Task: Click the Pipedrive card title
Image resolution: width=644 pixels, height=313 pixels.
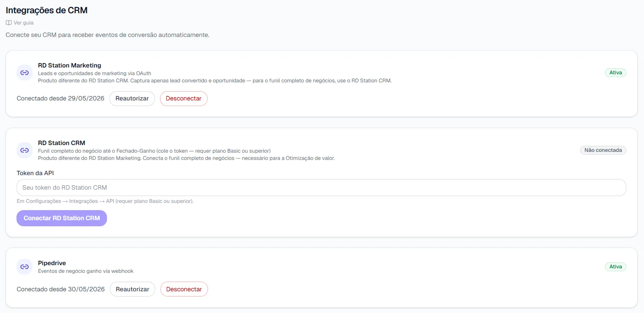Action: [x=52, y=263]
